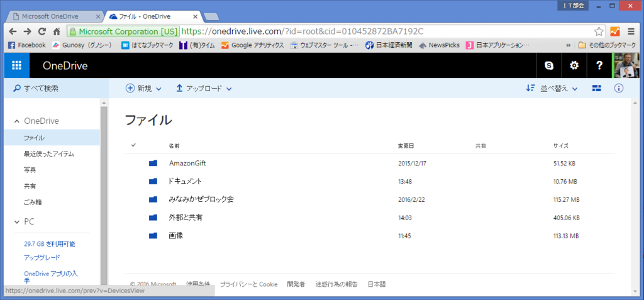Click the すべて検索 search box

tap(56, 88)
